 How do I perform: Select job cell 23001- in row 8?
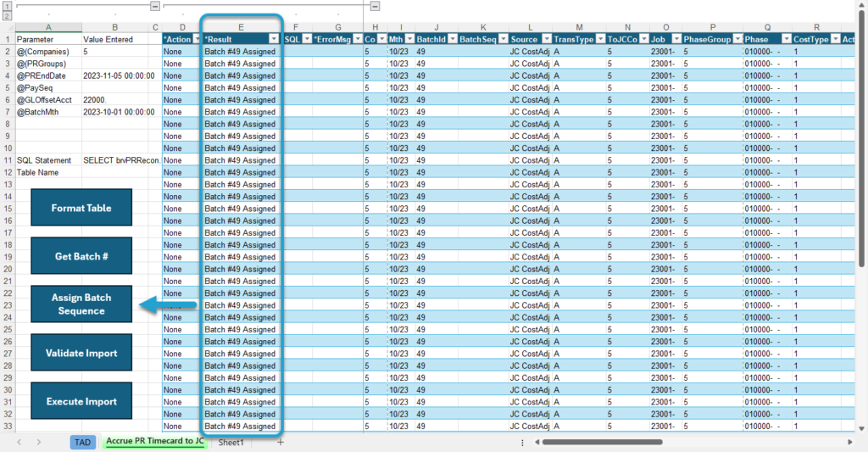tap(665, 124)
